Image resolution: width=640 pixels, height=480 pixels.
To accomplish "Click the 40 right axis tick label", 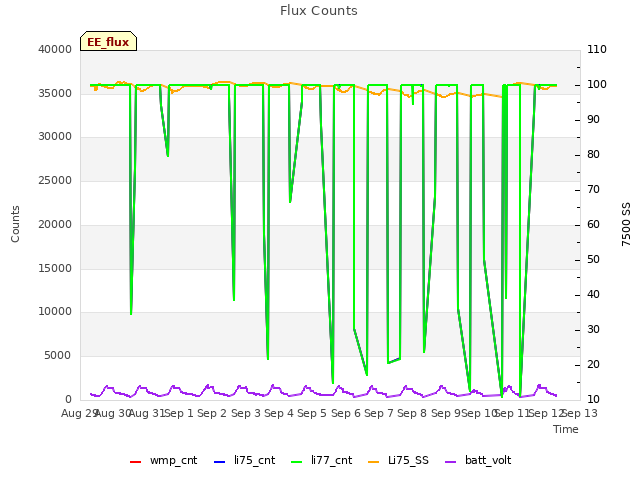I will tap(593, 295).
